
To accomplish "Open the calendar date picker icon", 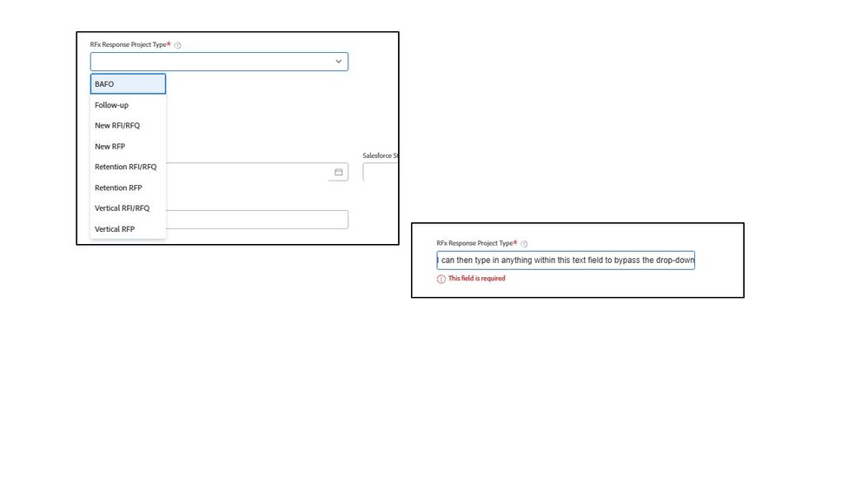I will point(338,172).
